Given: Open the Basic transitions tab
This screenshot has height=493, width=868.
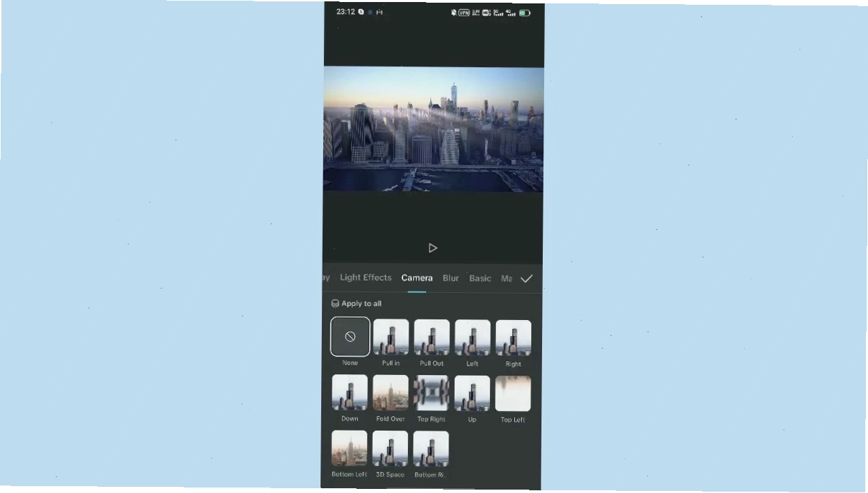Looking at the screenshot, I should 480,278.
